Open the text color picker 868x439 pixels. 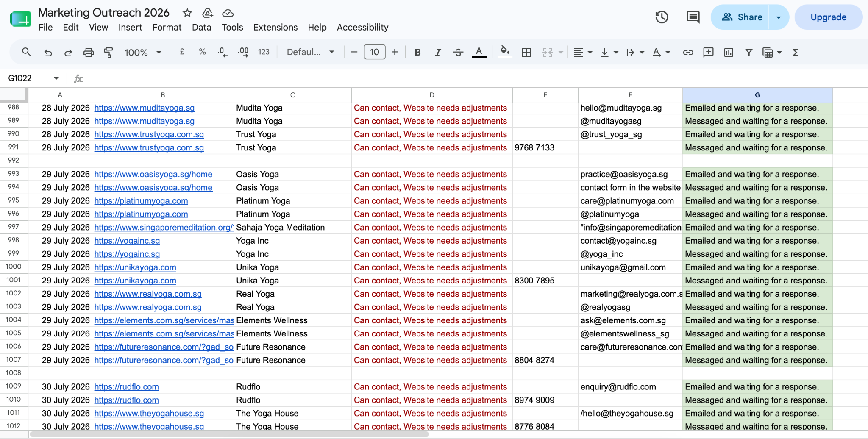(479, 52)
